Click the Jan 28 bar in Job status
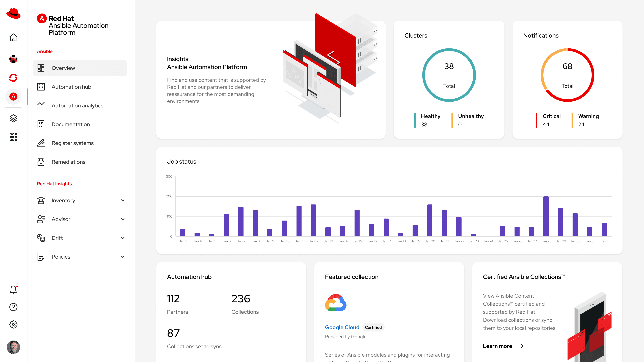The width and height of the screenshot is (644, 362). (x=546, y=216)
